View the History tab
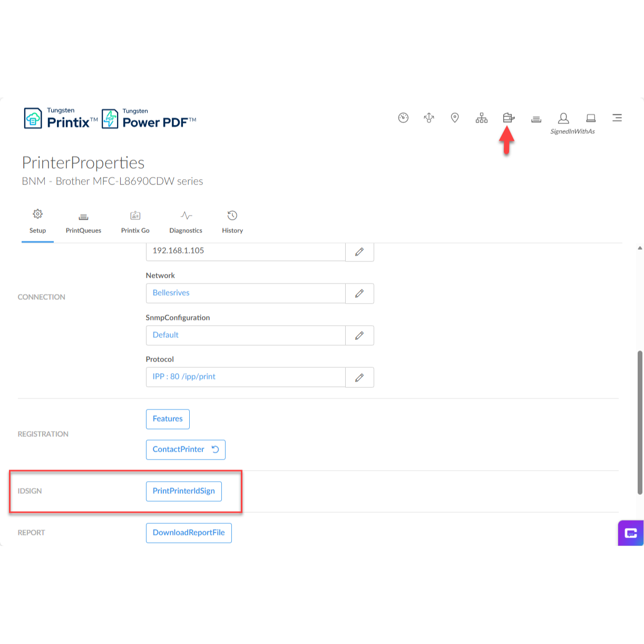 (x=232, y=222)
